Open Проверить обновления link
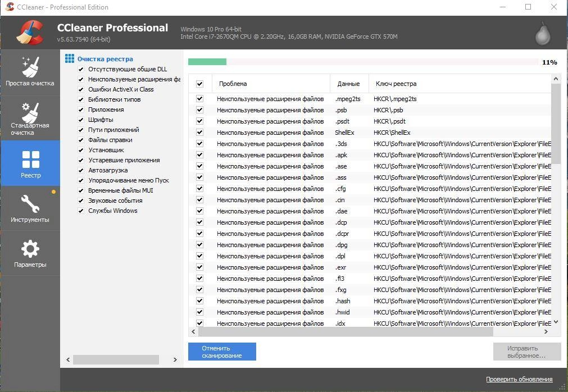The image size is (568, 392). (519, 379)
